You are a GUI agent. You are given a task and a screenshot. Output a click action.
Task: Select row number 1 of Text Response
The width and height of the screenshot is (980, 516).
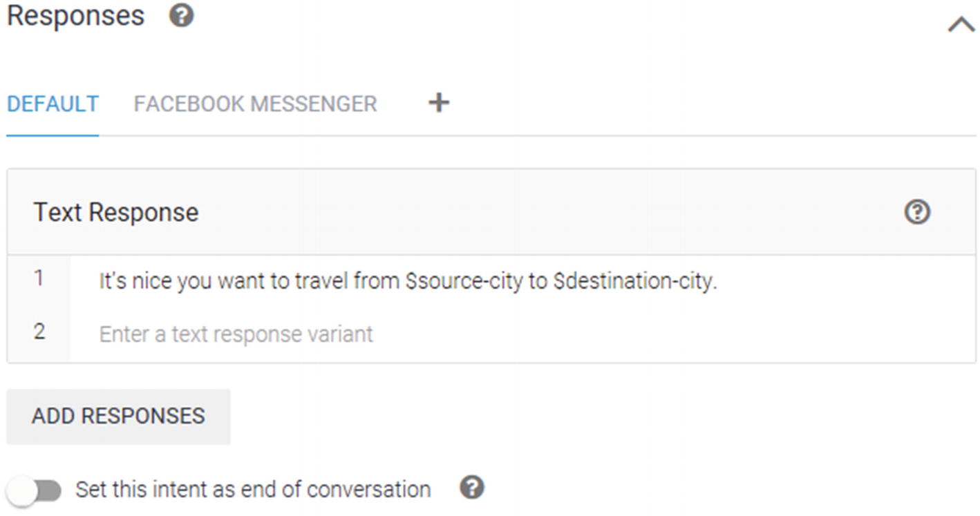pyautogui.click(x=39, y=278)
